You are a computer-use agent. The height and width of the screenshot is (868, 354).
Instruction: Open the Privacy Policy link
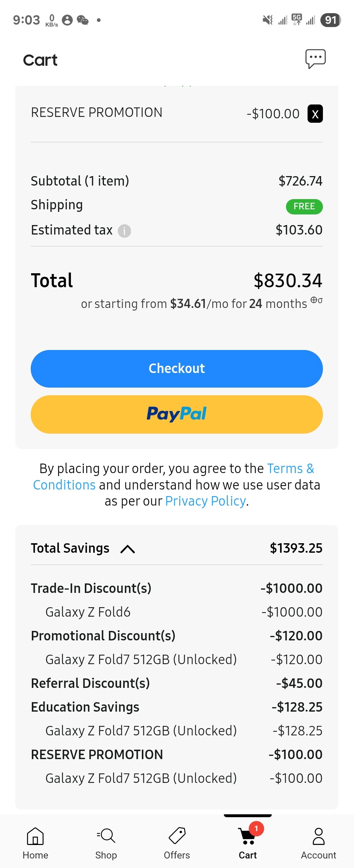tap(206, 501)
